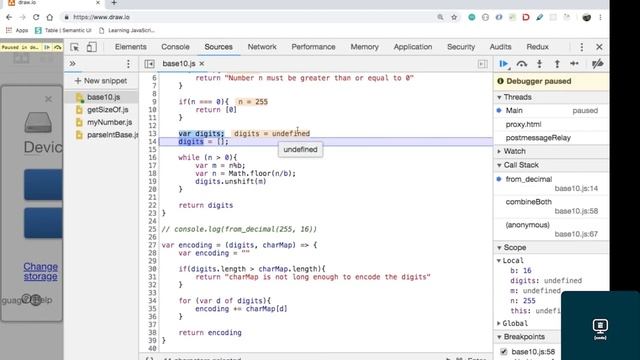
Task: Open the Performance tab
Action: 313,47
